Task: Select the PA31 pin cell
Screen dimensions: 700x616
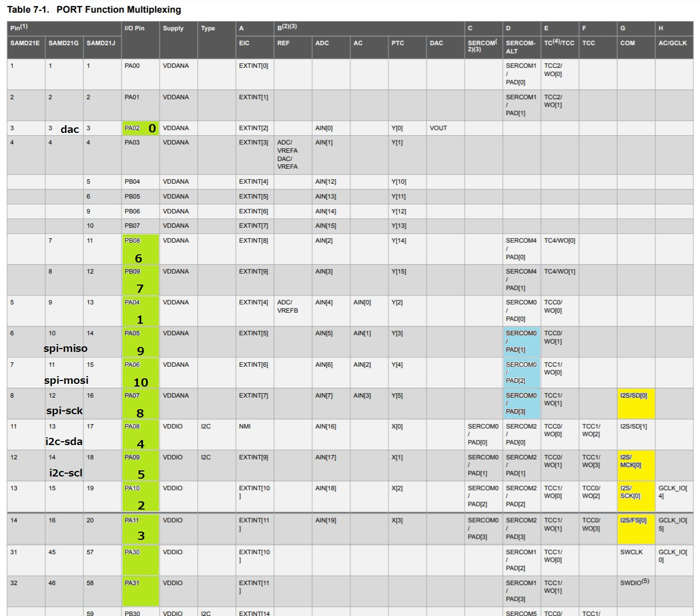Action: click(140, 591)
